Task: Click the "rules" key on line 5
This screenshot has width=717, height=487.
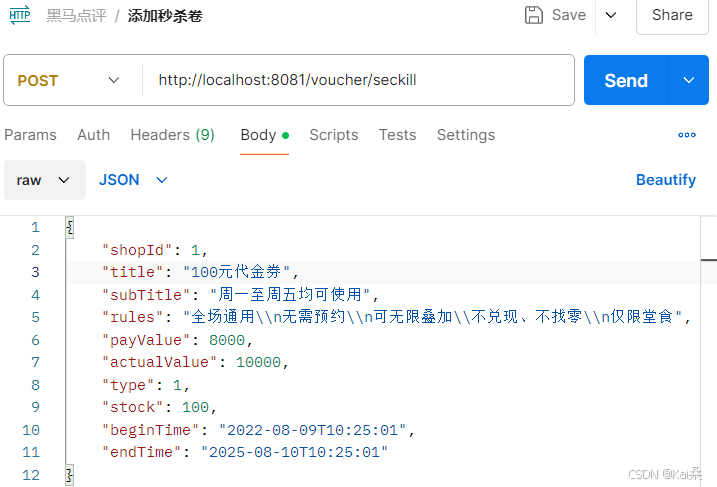Action: (x=132, y=317)
